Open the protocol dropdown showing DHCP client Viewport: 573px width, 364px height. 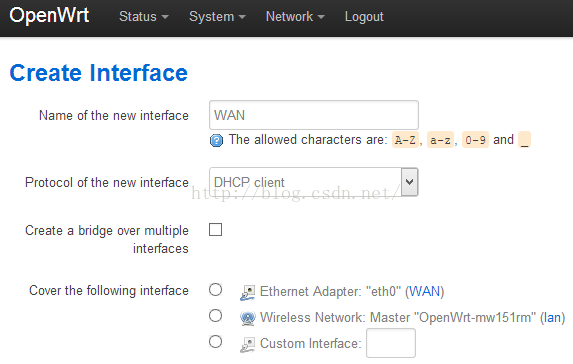pos(314,182)
